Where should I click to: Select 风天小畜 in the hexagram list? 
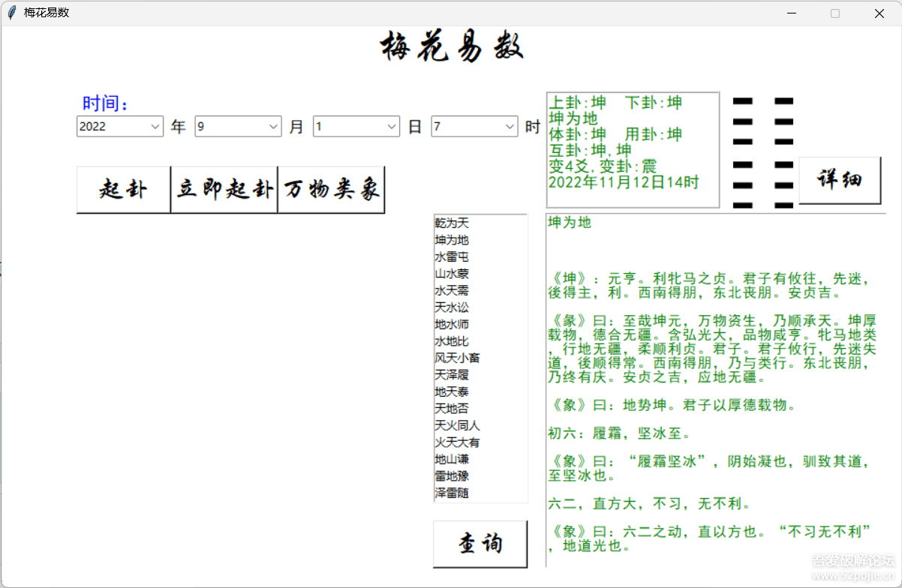(x=458, y=358)
